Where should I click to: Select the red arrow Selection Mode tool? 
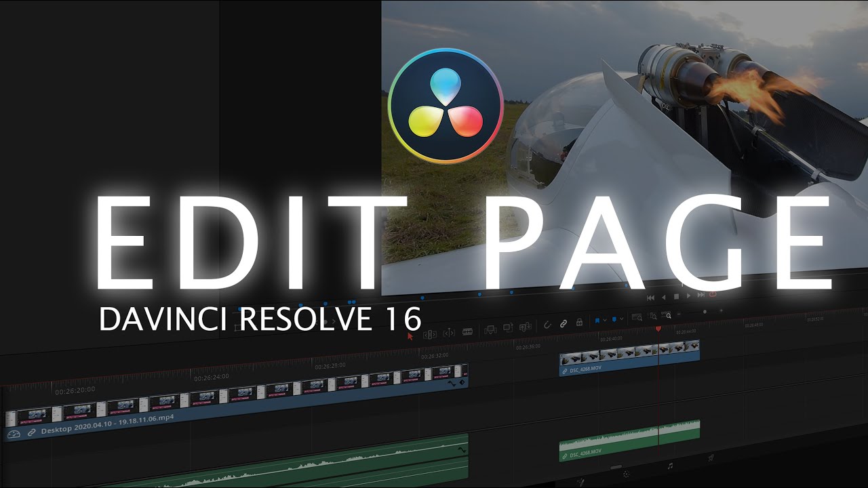410,336
